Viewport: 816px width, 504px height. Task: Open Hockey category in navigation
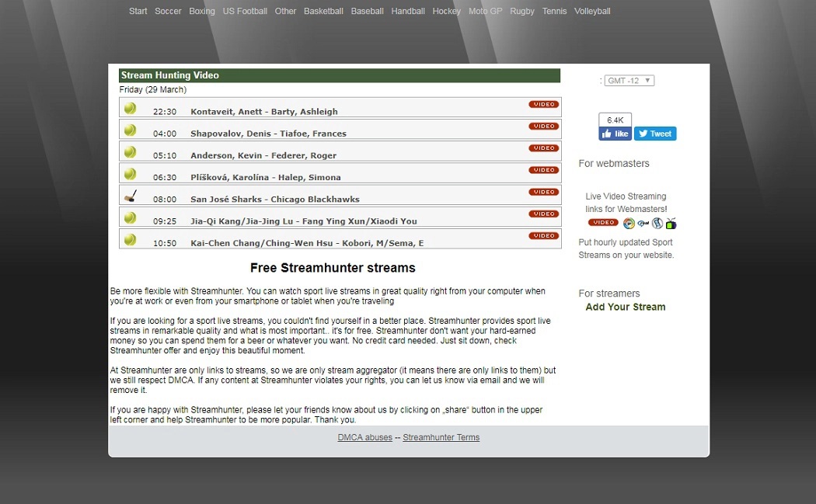(447, 11)
